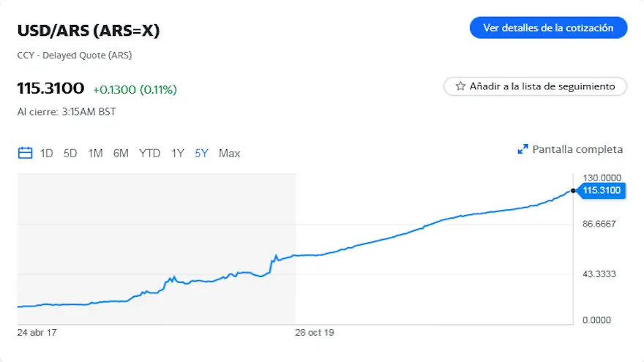Click the USD/ARS (ARS=X) title
This screenshot has height=362, width=644.
[x=89, y=31]
